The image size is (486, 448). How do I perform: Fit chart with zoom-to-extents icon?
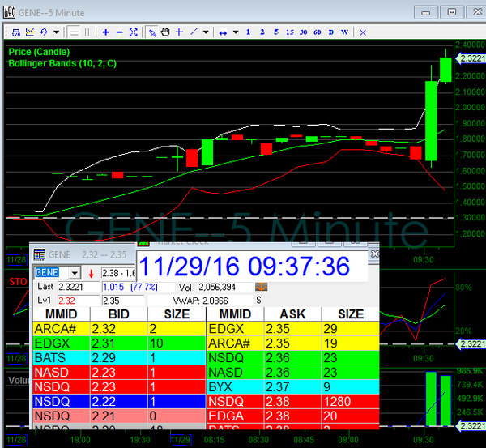point(134,32)
